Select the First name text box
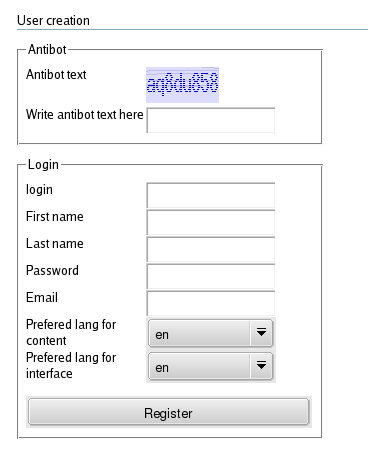 (211, 222)
